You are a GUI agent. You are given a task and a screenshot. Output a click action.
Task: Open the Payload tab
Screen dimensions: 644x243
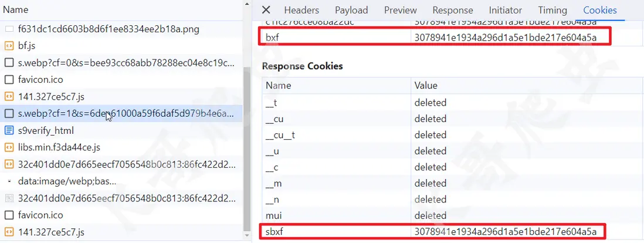click(x=351, y=10)
